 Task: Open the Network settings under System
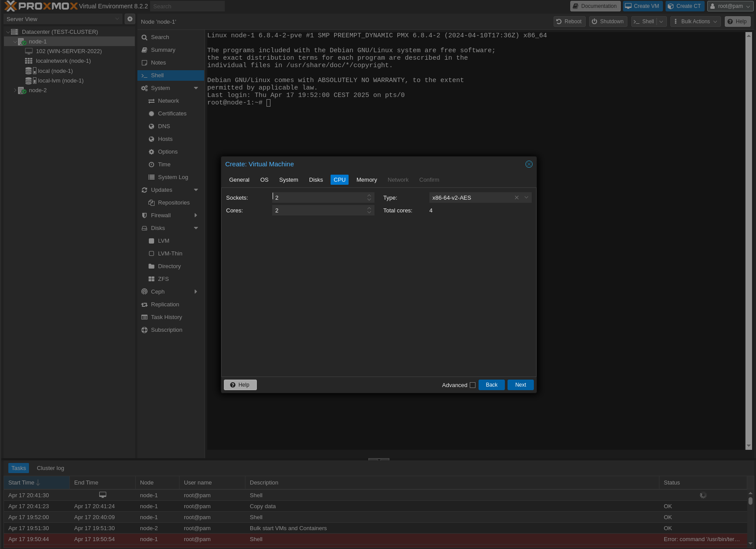[x=168, y=100]
